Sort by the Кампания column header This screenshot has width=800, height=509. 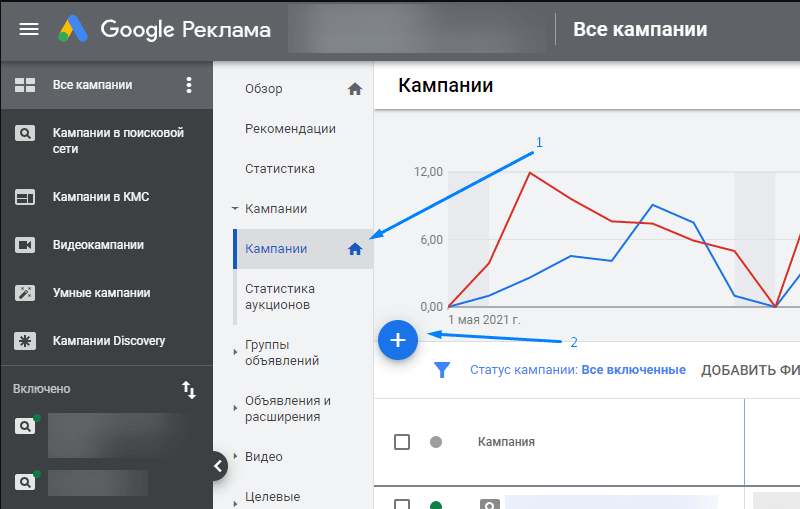[506, 442]
